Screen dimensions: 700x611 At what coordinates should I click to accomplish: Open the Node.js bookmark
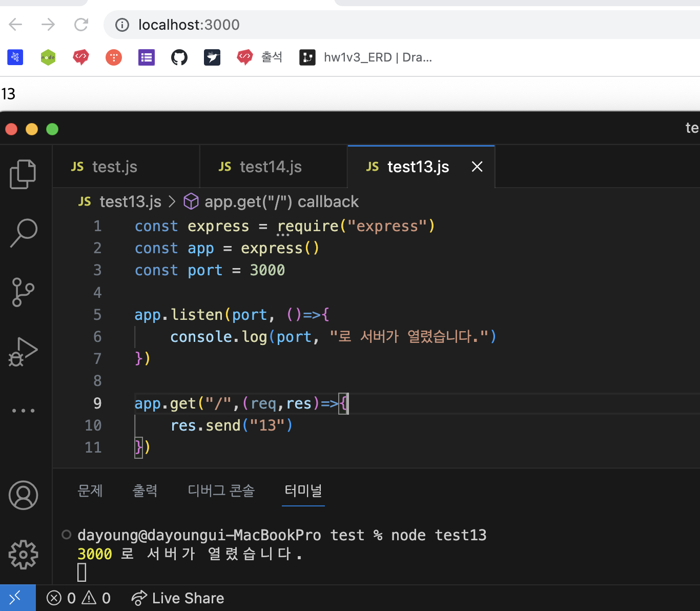(48, 57)
